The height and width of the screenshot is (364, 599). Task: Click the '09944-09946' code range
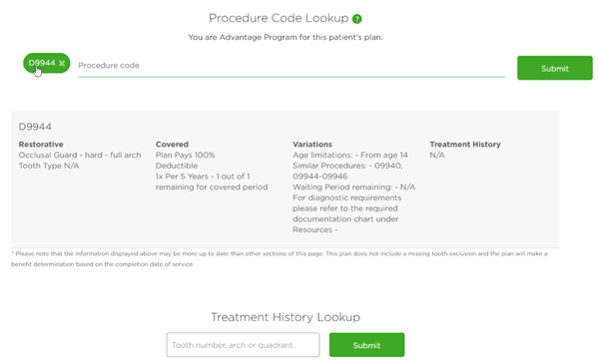(x=320, y=177)
